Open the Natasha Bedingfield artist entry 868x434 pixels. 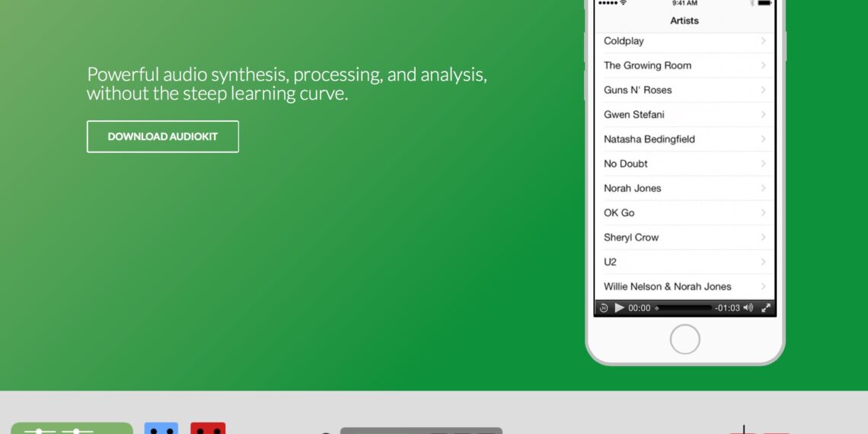[685, 139]
